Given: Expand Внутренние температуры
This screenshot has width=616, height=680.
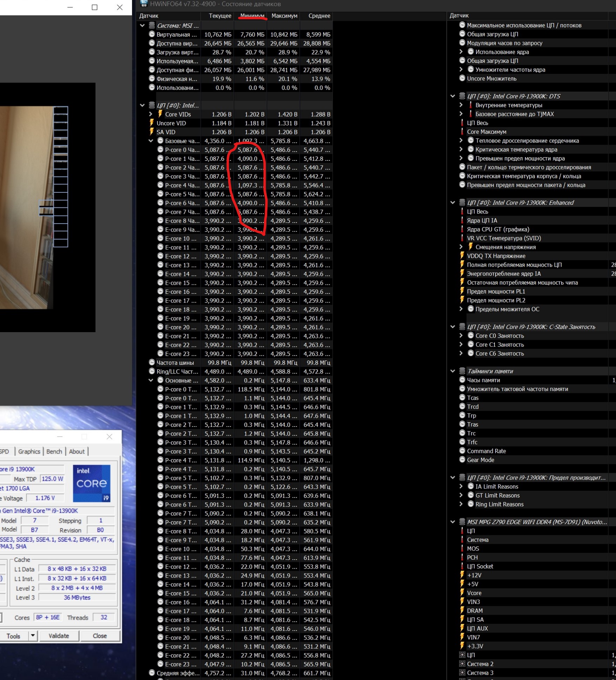Looking at the screenshot, I should [x=461, y=105].
